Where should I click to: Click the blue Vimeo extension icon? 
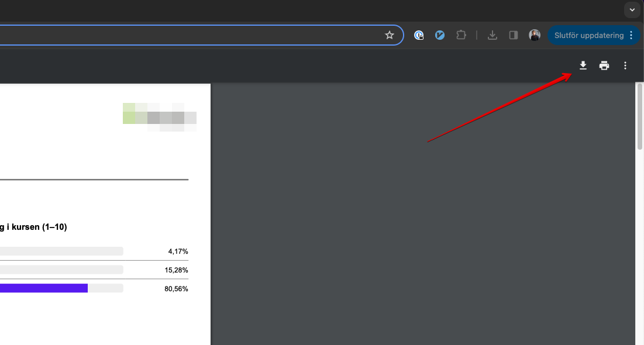tap(440, 35)
